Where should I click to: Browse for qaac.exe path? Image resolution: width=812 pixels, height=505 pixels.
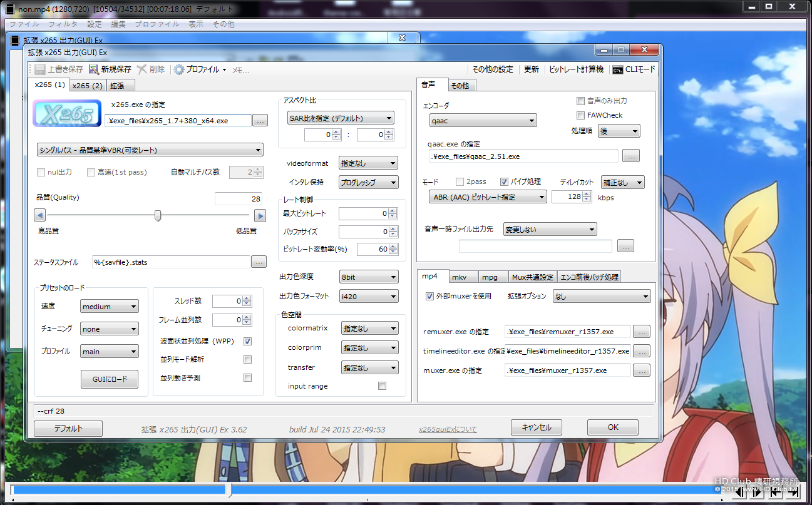(630, 156)
